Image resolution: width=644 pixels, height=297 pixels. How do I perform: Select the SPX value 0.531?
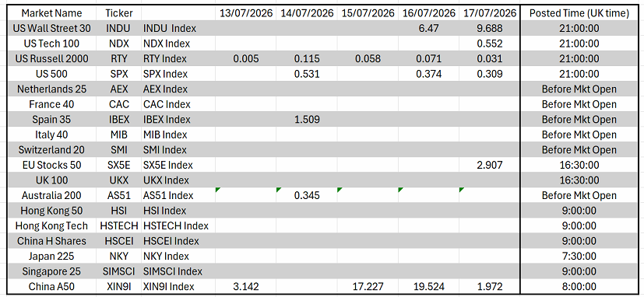[307, 74]
